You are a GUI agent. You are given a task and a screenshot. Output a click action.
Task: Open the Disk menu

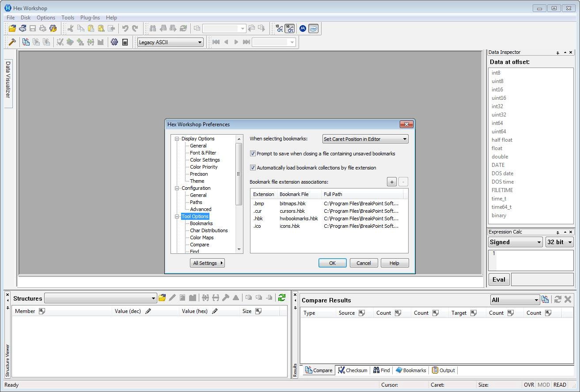26,18
